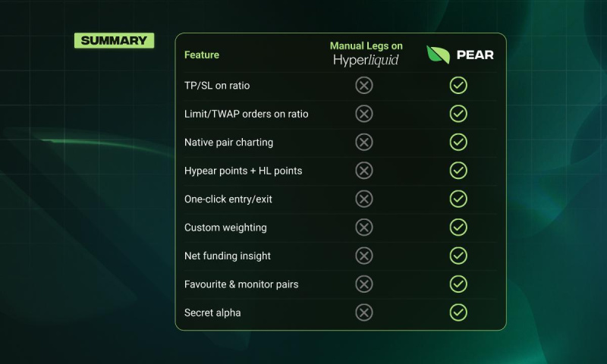Click the Manual Legs on heading
607x364 pixels.
pos(366,46)
